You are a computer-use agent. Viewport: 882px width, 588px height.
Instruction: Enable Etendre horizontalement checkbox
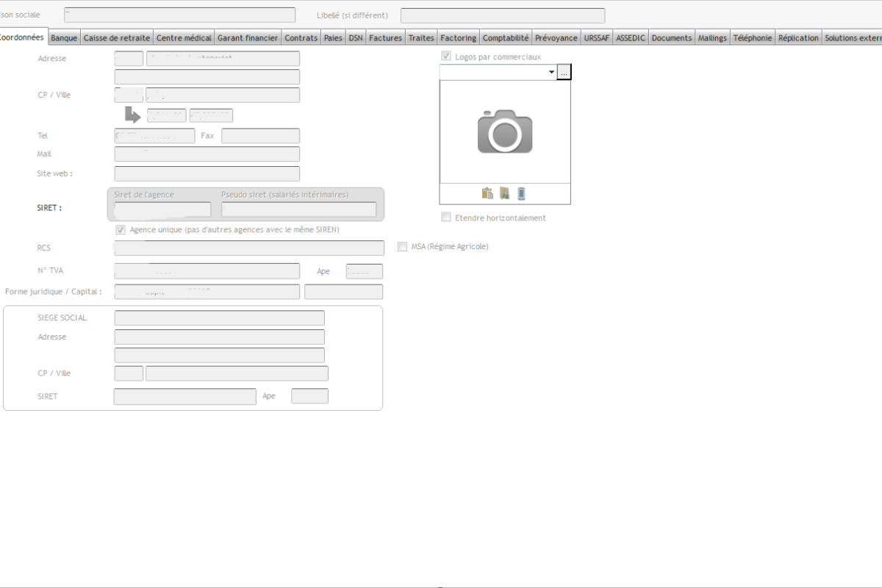(445, 218)
